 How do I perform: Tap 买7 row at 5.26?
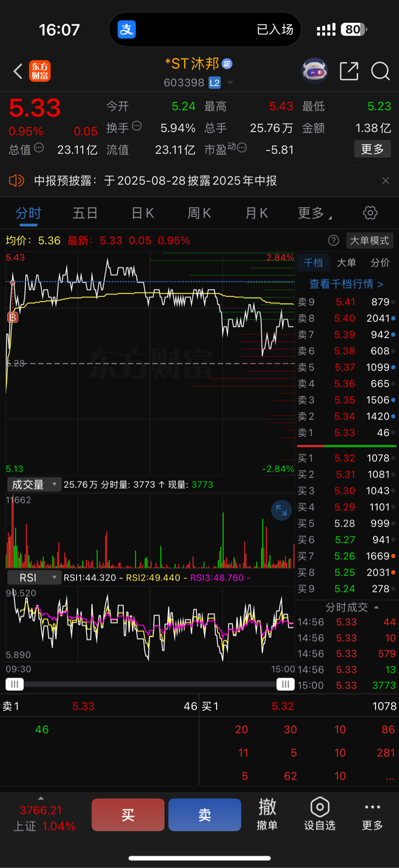(347, 556)
